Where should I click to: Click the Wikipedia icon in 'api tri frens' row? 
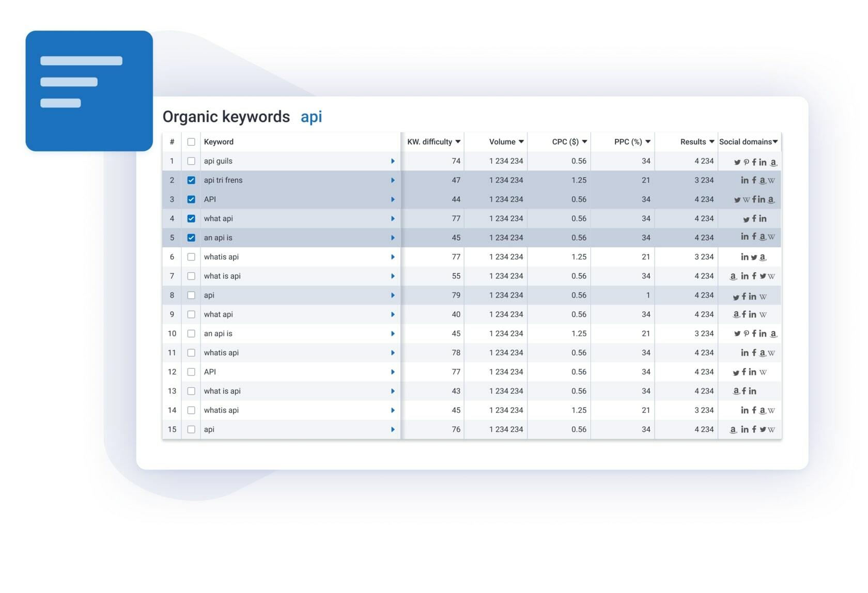pyautogui.click(x=772, y=180)
